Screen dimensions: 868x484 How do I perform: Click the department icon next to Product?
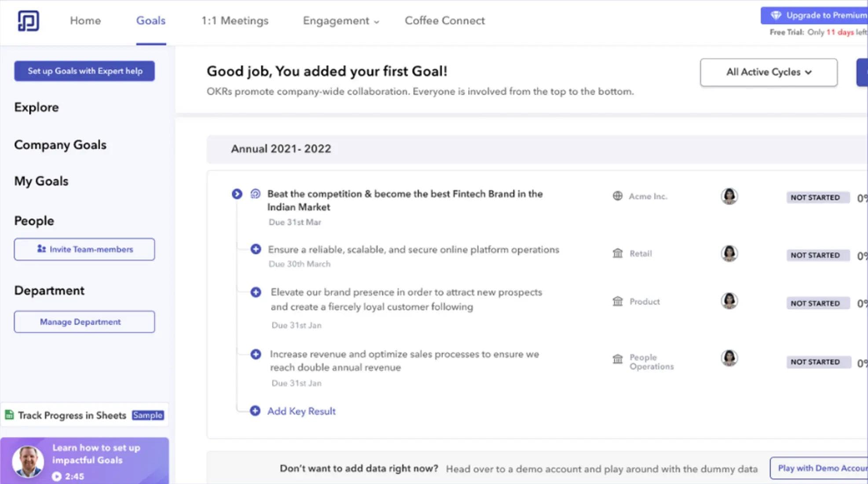coord(618,301)
